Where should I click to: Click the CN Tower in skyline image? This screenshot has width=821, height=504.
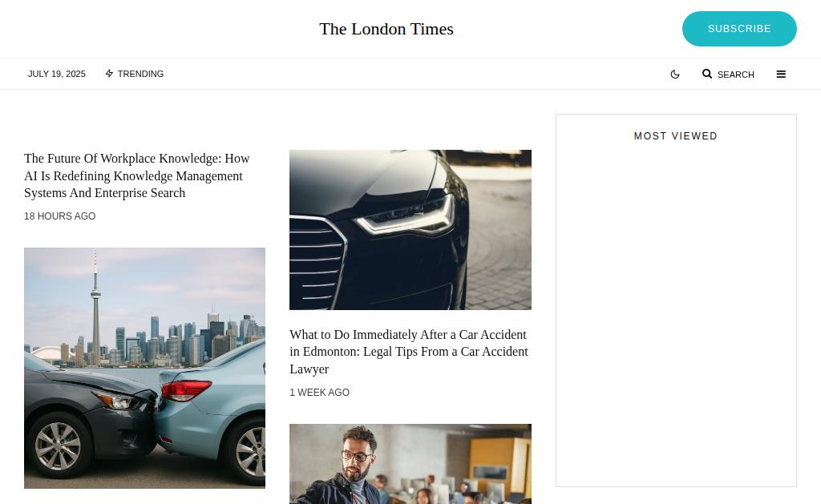[x=95, y=308]
